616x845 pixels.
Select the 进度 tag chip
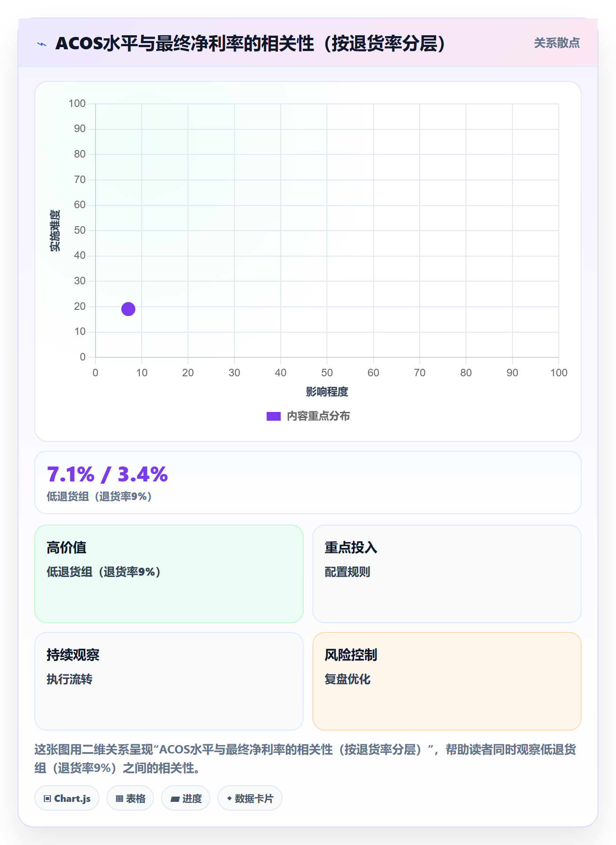click(186, 798)
